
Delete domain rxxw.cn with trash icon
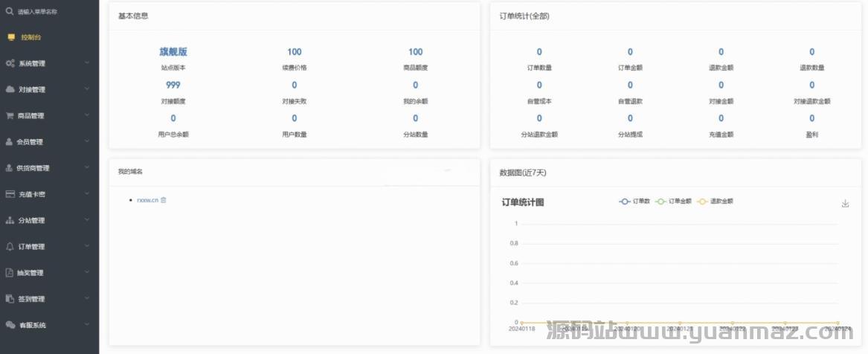pos(164,200)
